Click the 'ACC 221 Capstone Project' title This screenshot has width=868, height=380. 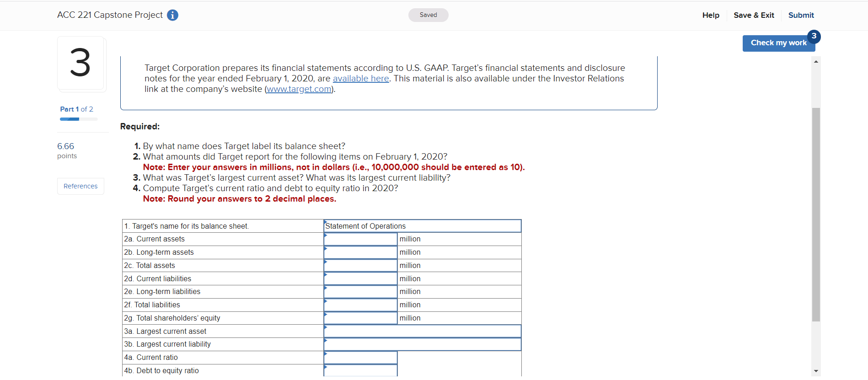pyautogui.click(x=110, y=15)
